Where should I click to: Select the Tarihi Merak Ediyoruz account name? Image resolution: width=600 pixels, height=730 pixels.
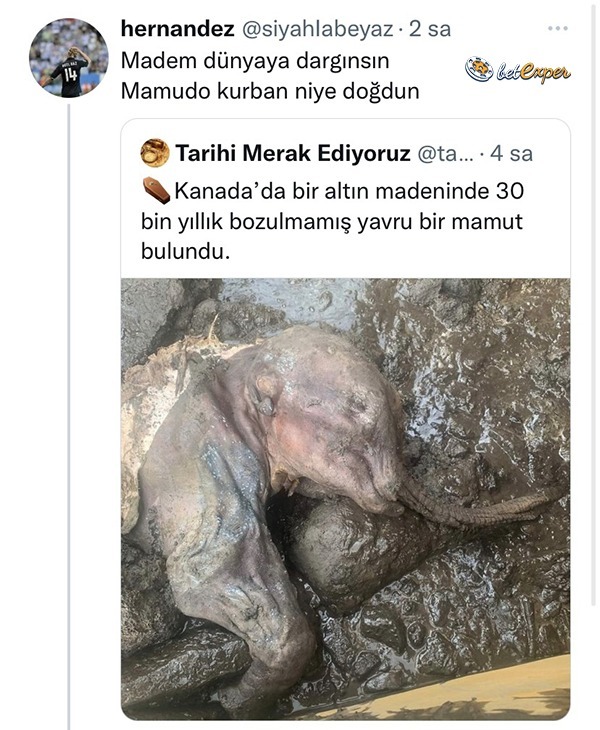pos(293,153)
